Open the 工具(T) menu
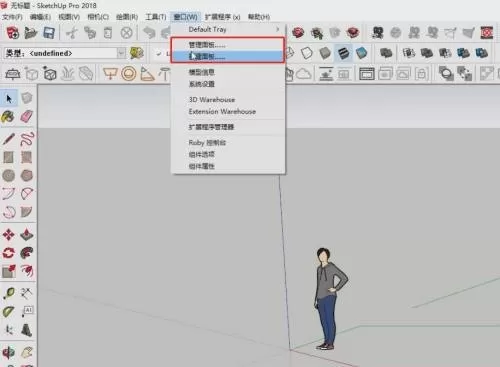Viewport: 500px width, 367px height. (x=156, y=17)
